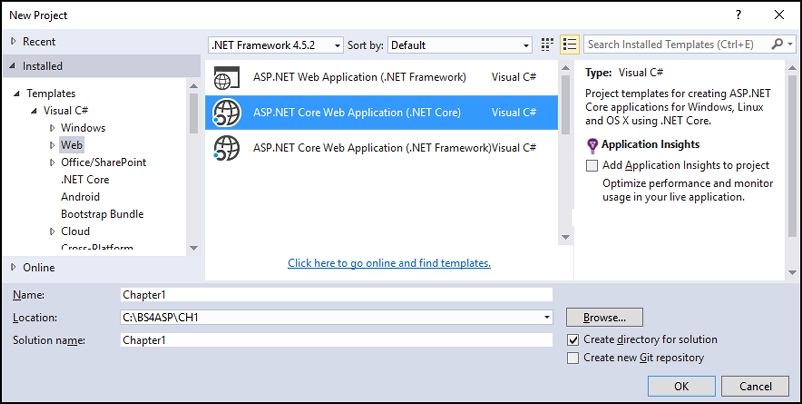This screenshot has width=802, height=404.
Task: Select the Bootstrap Bundle tree item
Action: coord(102,214)
